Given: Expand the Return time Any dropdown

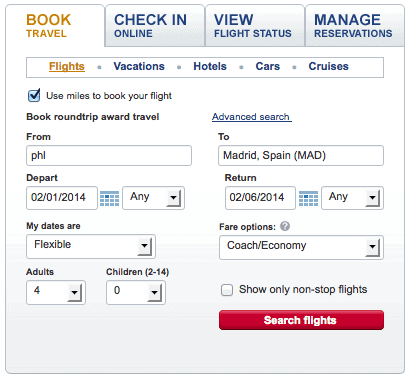Looking at the screenshot, I should 352,198.
